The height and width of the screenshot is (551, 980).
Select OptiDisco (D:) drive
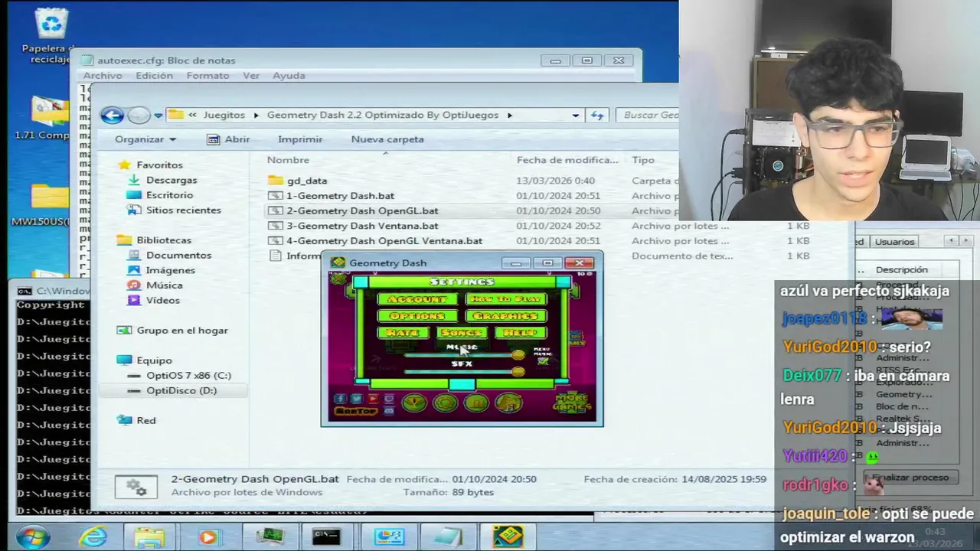tap(181, 390)
